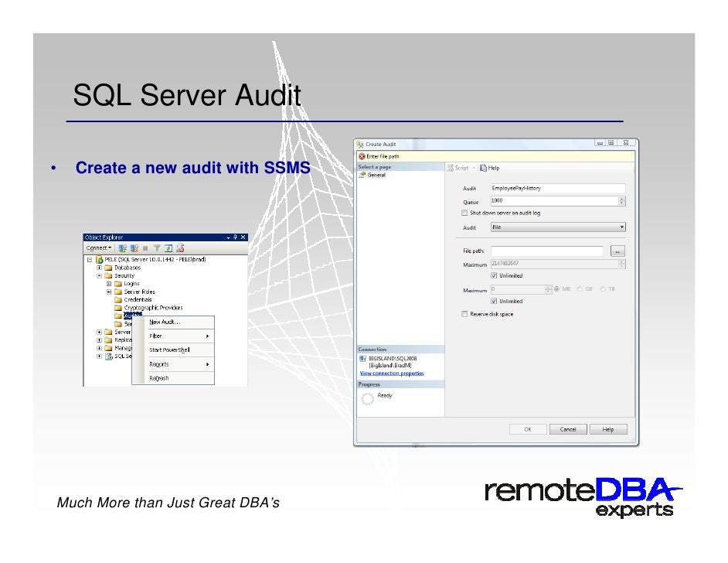Click the Connect Object Explorer toolbar icon
Viewport: 728px width, 563px height.
point(123,248)
